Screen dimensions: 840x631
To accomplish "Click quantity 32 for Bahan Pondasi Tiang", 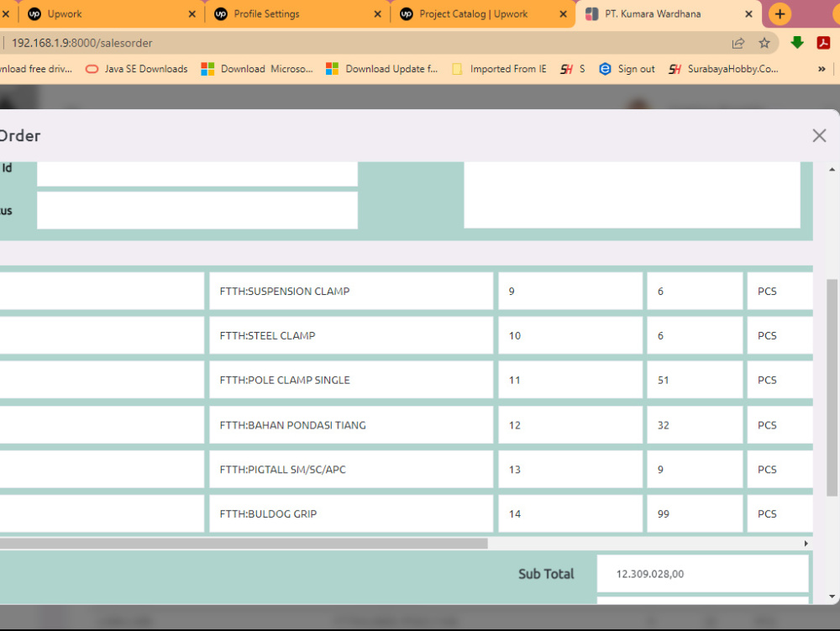I will point(695,425).
